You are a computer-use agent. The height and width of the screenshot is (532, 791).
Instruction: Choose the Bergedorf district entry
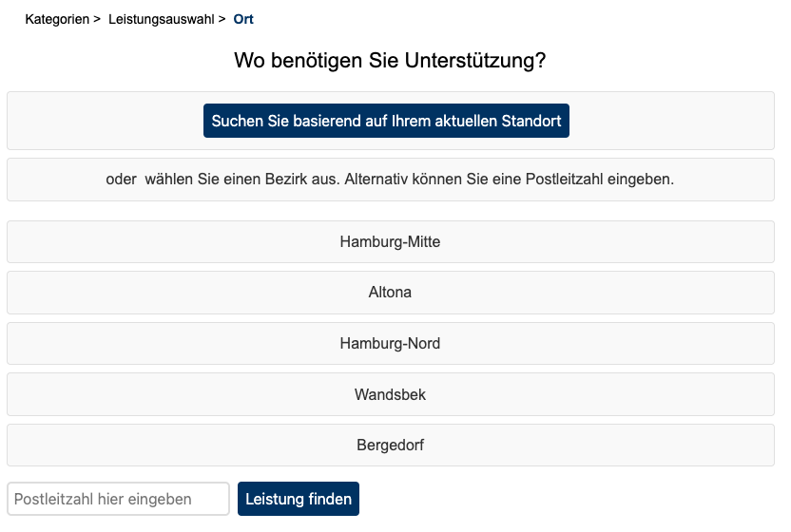390,446
